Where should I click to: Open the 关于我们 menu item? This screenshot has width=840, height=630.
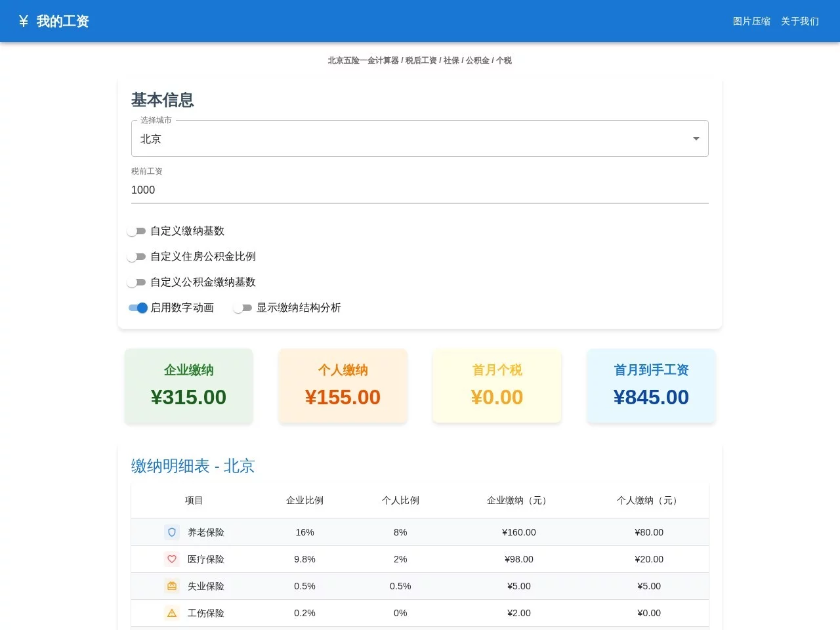[799, 21]
